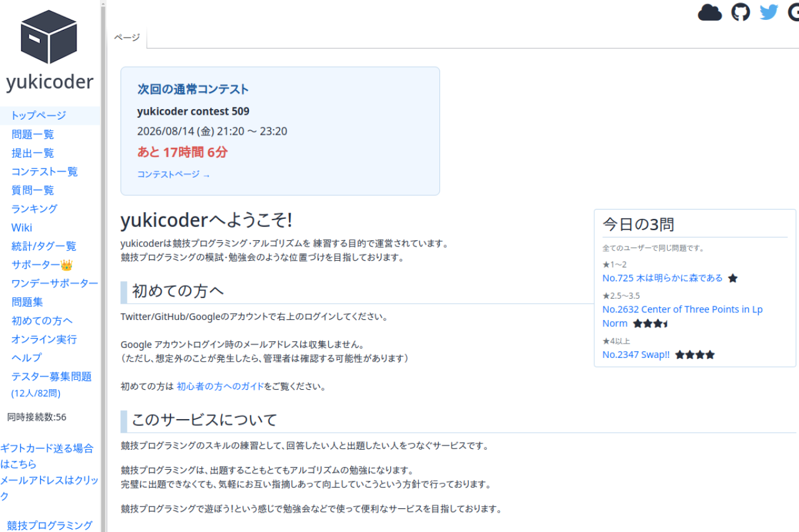The width and height of the screenshot is (799, 532).
Task: Open 問題一覧 in the sidebar
Action: [x=32, y=134]
